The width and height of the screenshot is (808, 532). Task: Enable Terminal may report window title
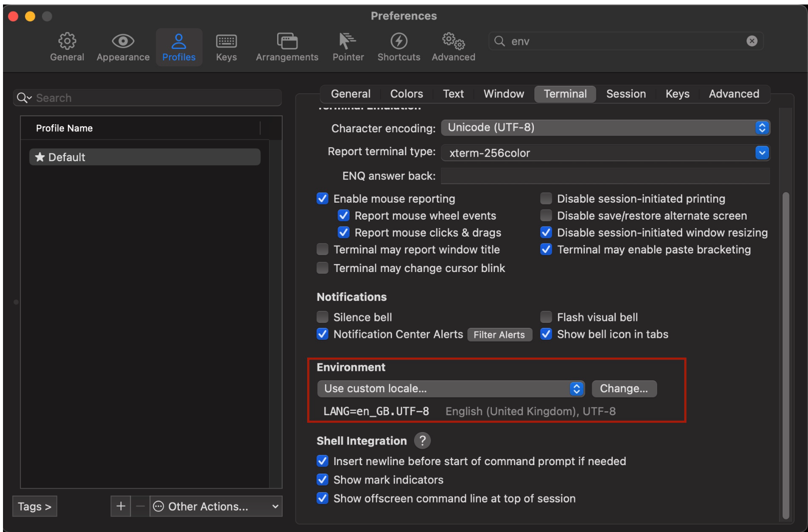[x=323, y=250]
